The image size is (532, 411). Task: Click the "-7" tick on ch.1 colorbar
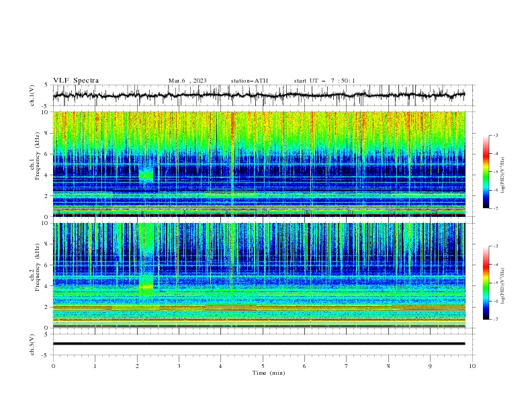point(496,208)
